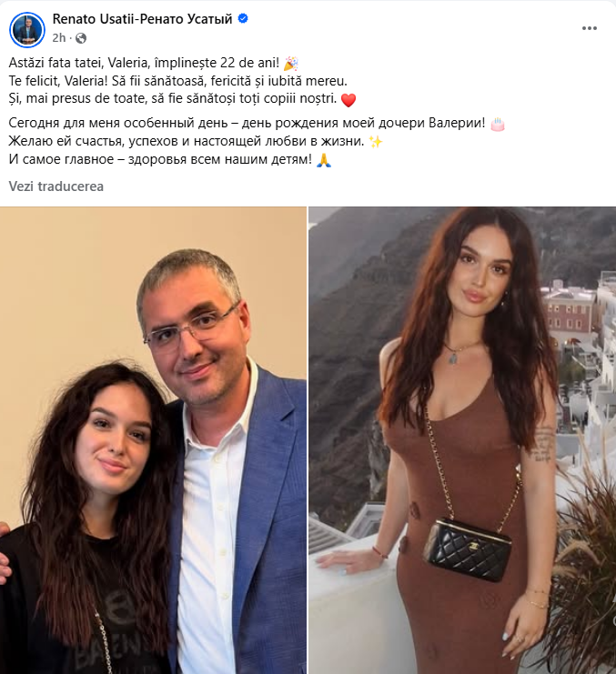This screenshot has height=674, width=616.
Task: Click the red heart emoji
Action: (x=348, y=100)
